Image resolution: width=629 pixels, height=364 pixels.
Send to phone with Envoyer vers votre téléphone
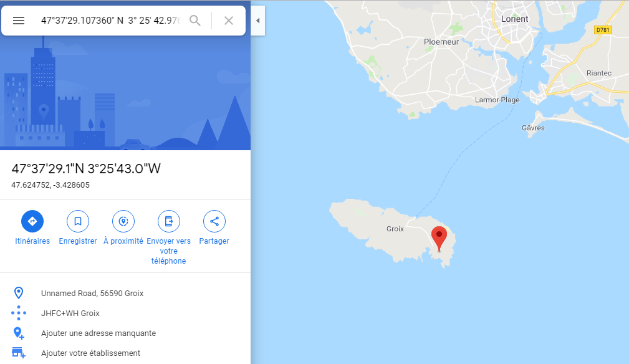click(169, 221)
